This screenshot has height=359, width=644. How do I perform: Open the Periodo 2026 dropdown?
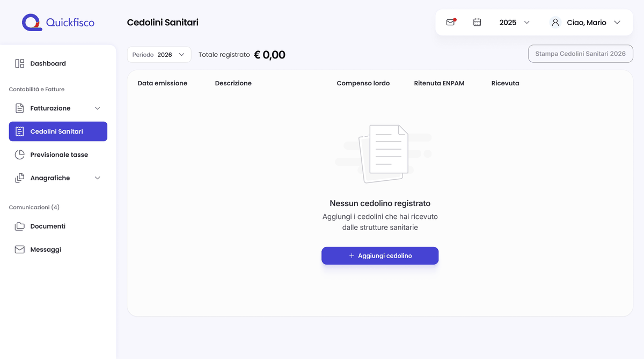click(159, 55)
